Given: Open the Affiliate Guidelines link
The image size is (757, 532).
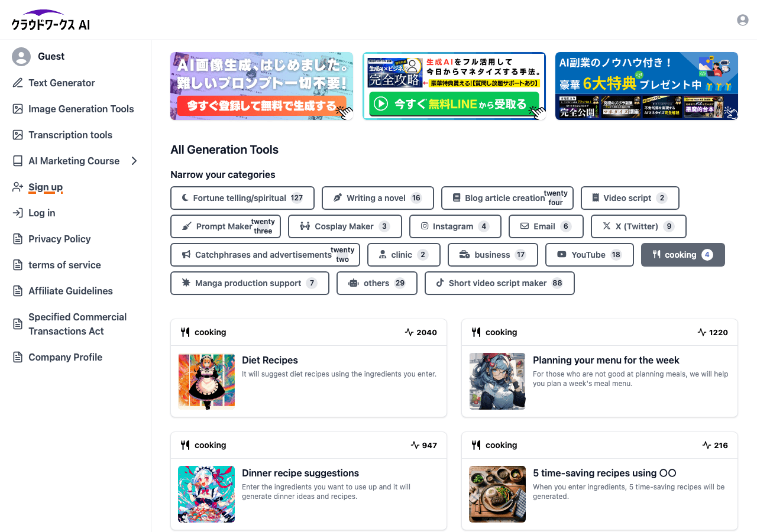Looking at the screenshot, I should pyautogui.click(x=70, y=291).
